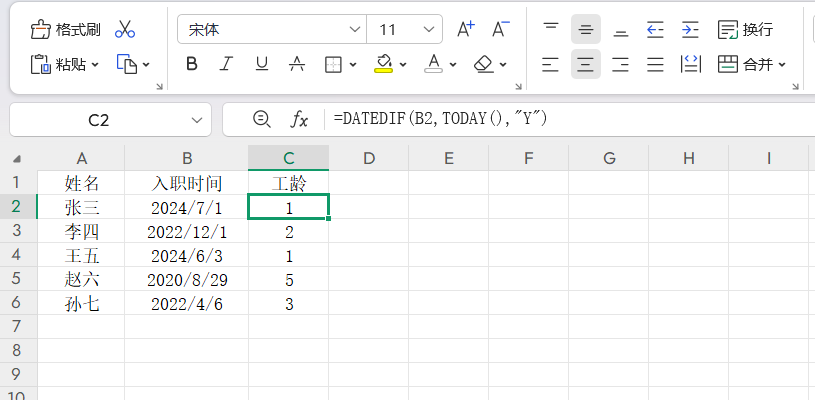Open the Copy options dropdown arrow
Image resolution: width=815 pixels, height=400 pixels.
tap(146, 65)
